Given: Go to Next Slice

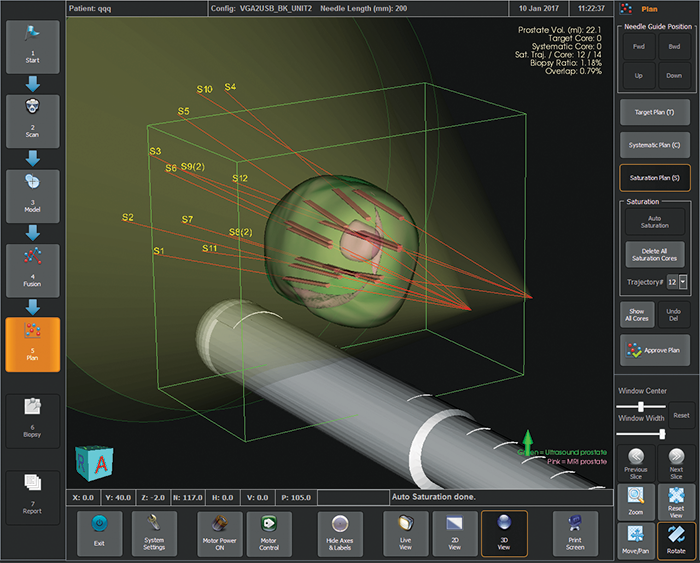Looking at the screenshot, I should click(x=676, y=461).
